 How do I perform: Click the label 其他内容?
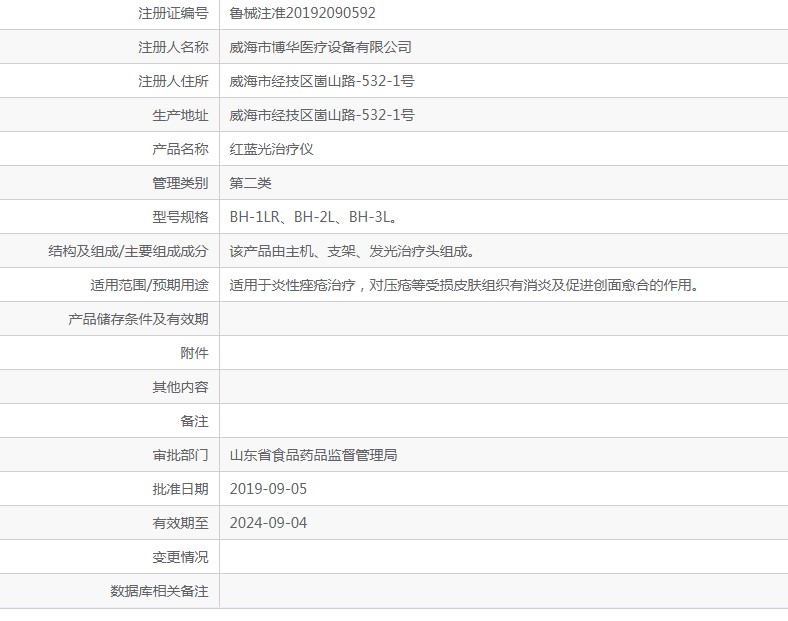180,387
